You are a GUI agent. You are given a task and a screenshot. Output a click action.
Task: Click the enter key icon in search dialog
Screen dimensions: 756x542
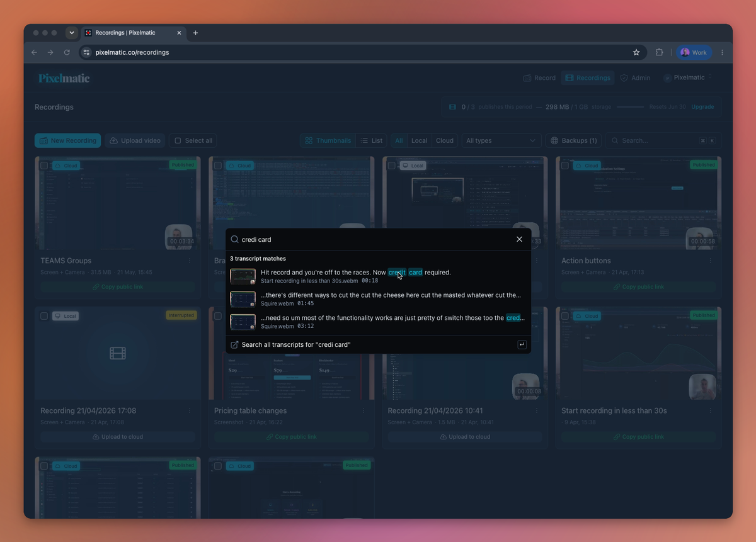[x=522, y=344]
